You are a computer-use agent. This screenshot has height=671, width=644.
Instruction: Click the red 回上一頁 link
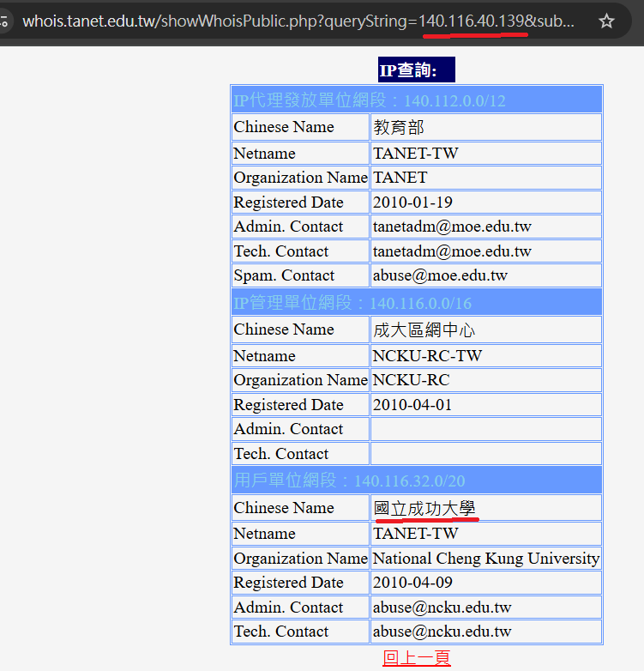pos(417,658)
